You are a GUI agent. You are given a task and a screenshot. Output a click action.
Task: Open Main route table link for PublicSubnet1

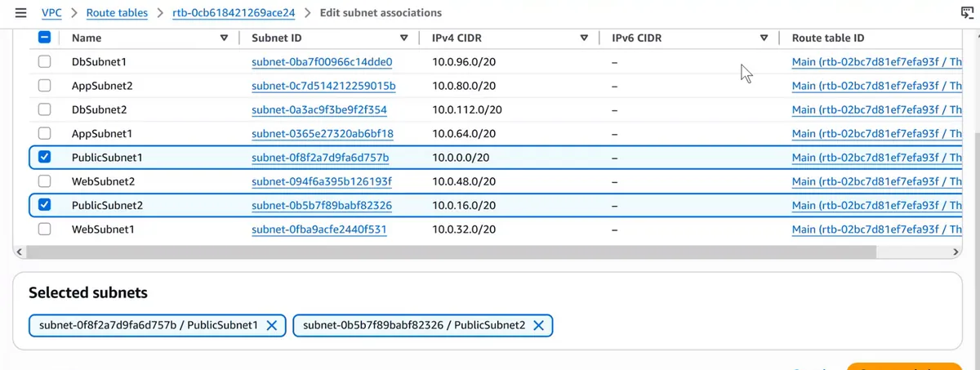(x=877, y=158)
